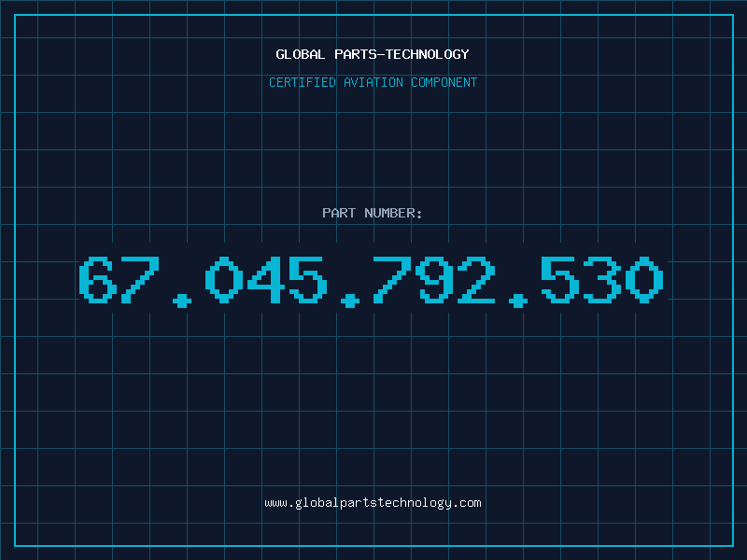The image size is (747, 560).
Task: Open the www.globalpartstechnology.com link
Action: coord(373,503)
